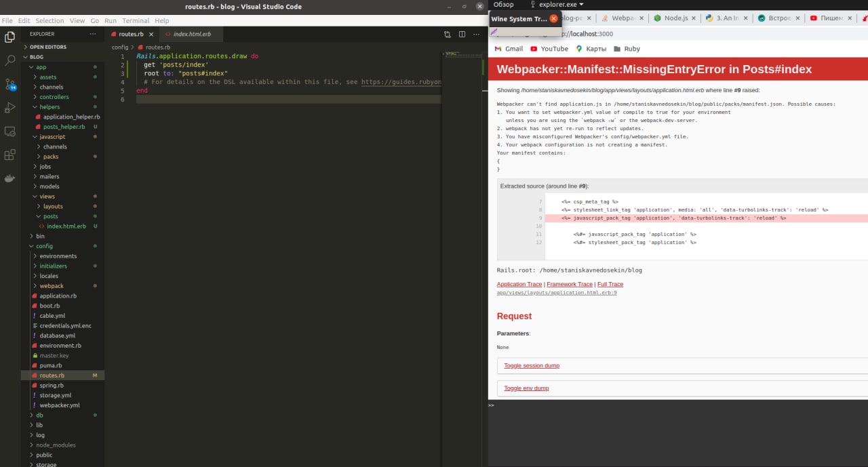
Task: Open the Run and Debug view
Action: pyautogui.click(x=10, y=107)
